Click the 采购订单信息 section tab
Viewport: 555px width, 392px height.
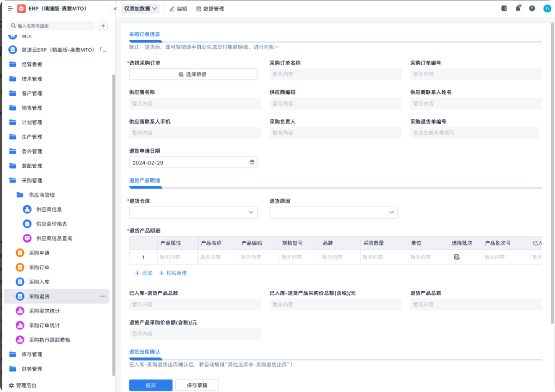(x=145, y=34)
